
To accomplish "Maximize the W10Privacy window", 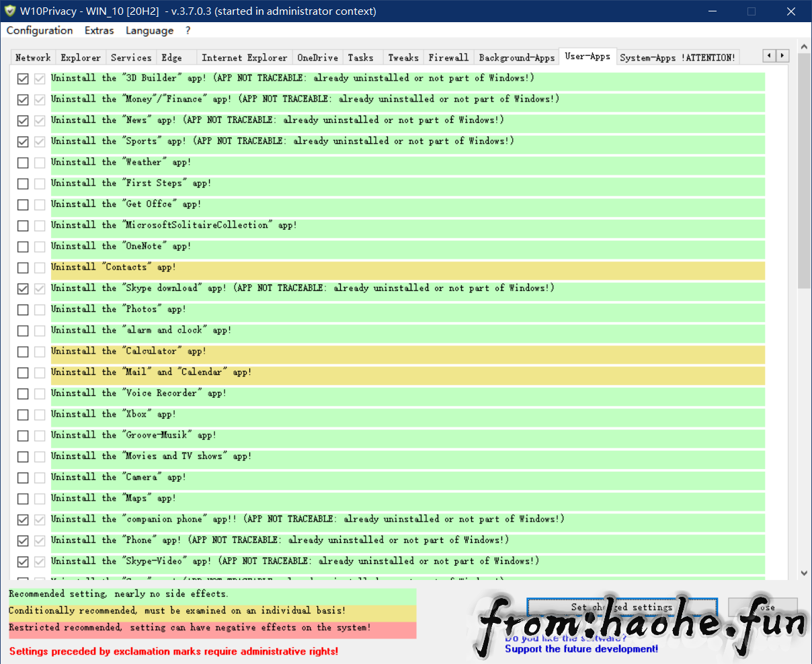I will pos(751,11).
